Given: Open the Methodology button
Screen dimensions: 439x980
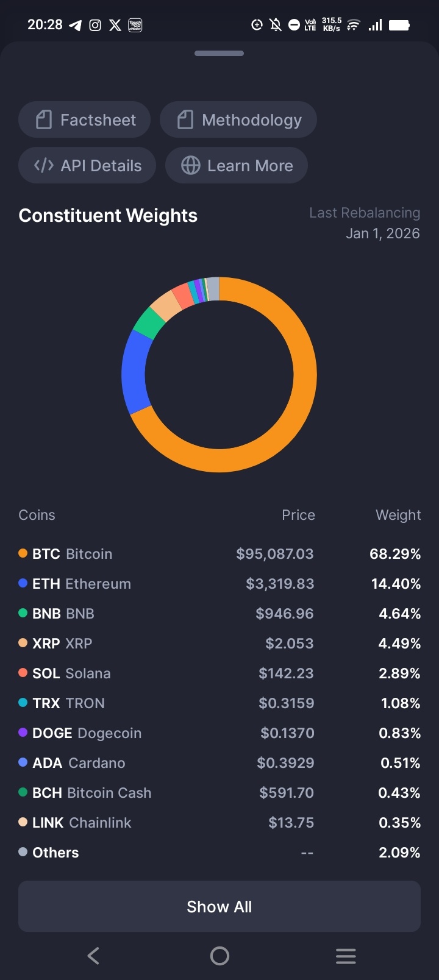Looking at the screenshot, I should pos(238,119).
